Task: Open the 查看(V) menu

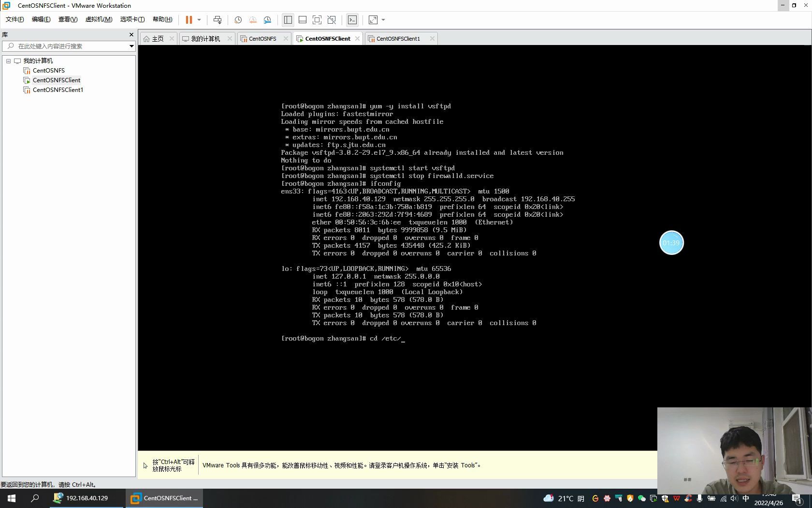Action: 68,19
